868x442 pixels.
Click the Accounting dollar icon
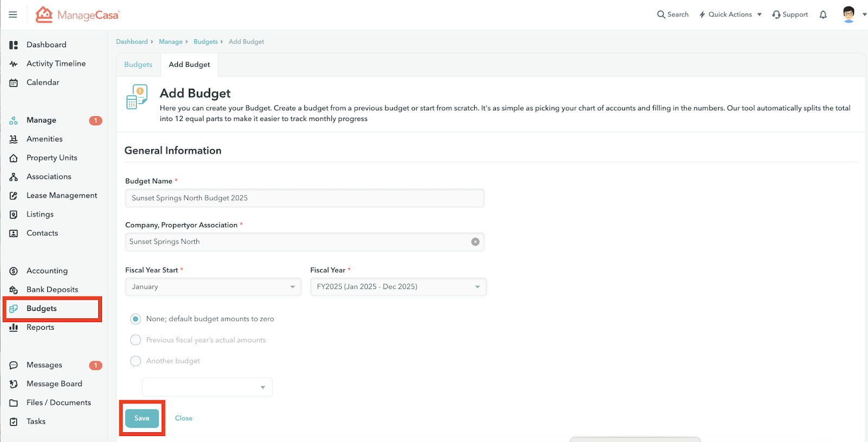pos(14,271)
